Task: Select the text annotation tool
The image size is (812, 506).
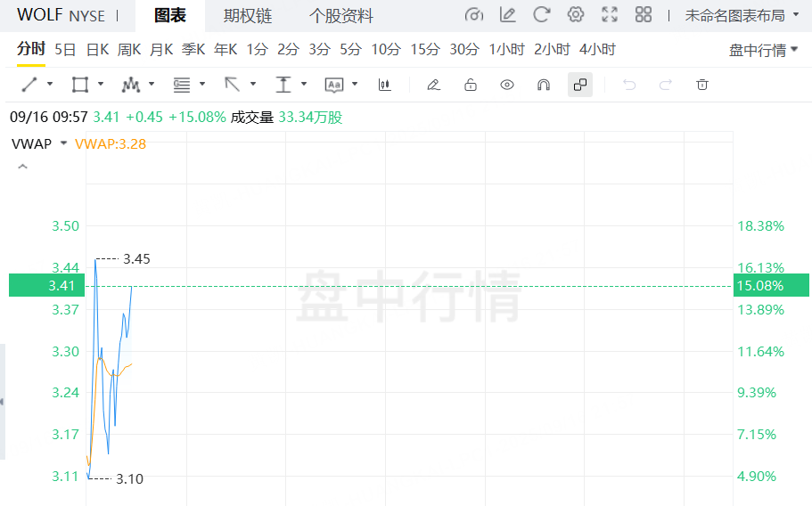Action: [334, 85]
